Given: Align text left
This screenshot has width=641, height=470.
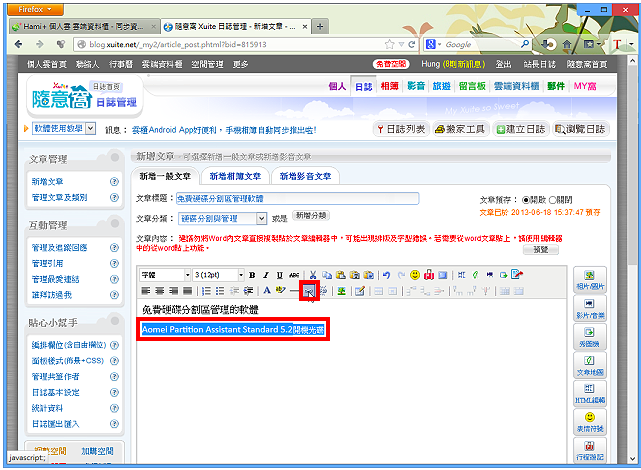Looking at the screenshot, I should tap(146, 291).
